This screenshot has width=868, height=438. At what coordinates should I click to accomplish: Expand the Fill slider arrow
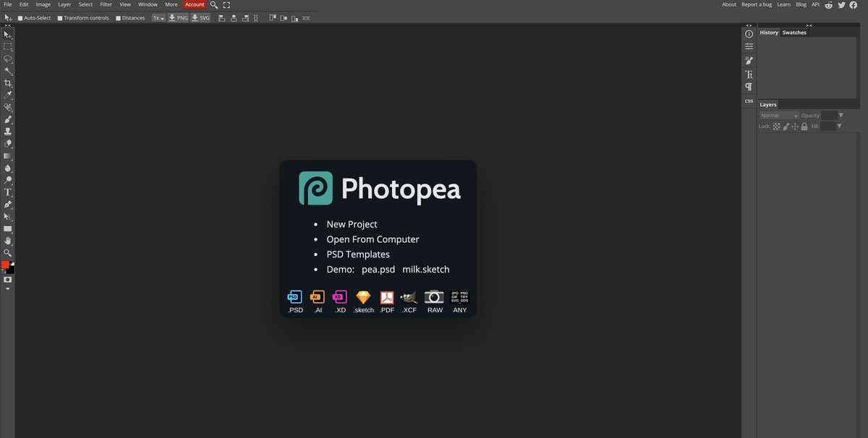(x=840, y=126)
